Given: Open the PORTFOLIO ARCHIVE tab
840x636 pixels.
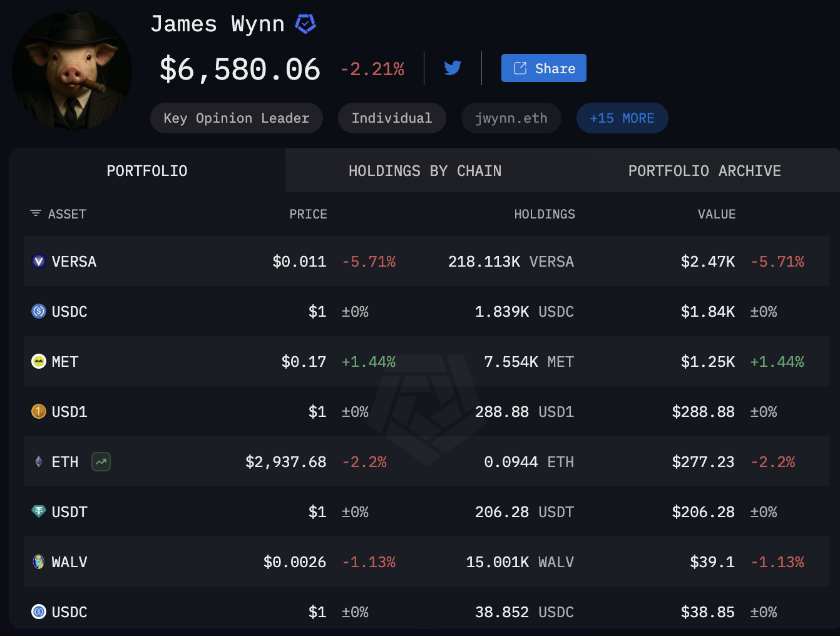Looking at the screenshot, I should [x=704, y=170].
